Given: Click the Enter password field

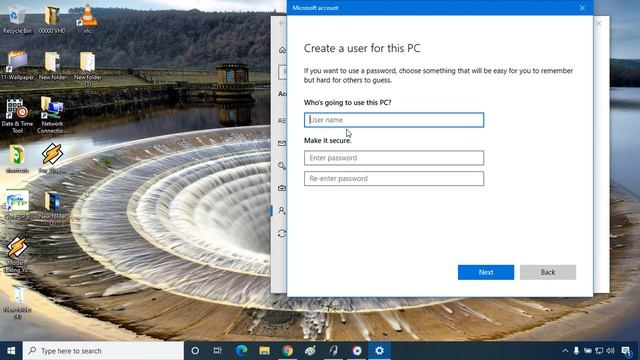Looking at the screenshot, I should point(394,158).
